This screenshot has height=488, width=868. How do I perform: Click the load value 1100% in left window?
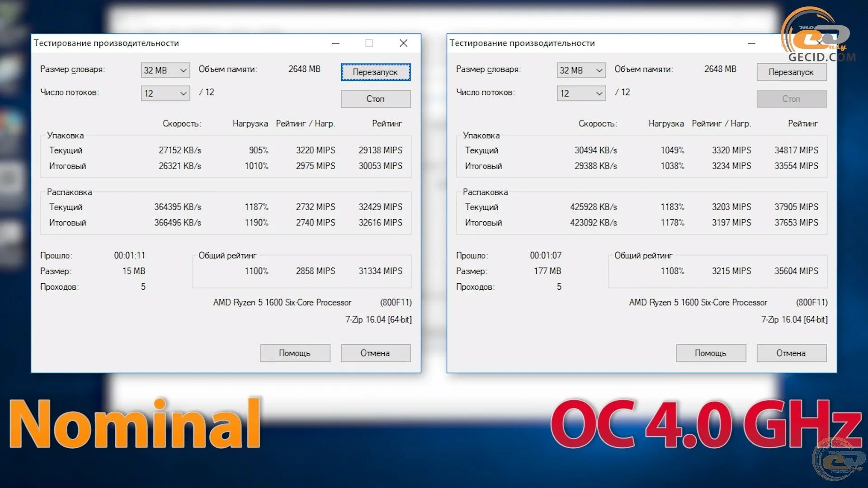tap(256, 271)
